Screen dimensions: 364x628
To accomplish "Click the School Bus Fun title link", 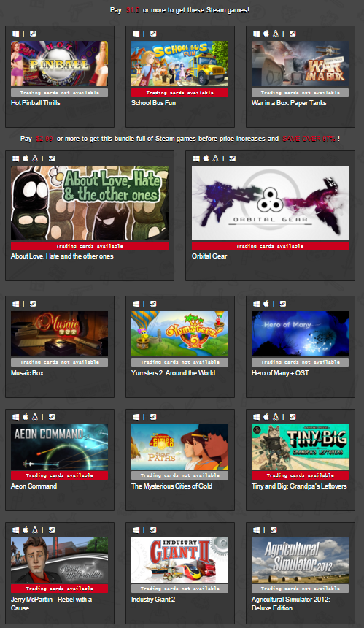I will (153, 103).
